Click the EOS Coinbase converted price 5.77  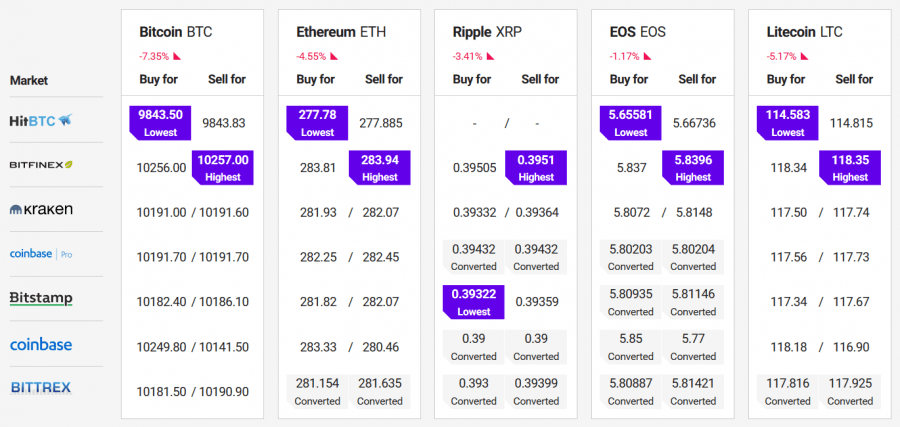(x=693, y=347)
